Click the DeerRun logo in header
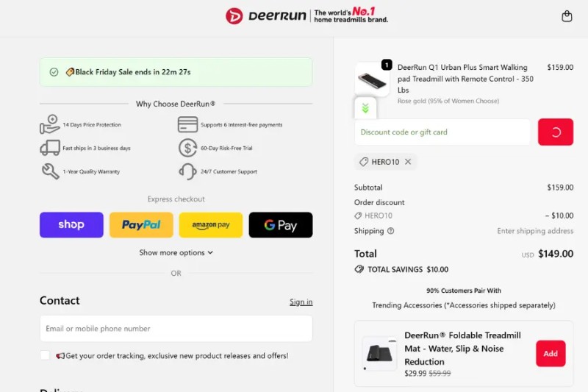 (266, 15)
